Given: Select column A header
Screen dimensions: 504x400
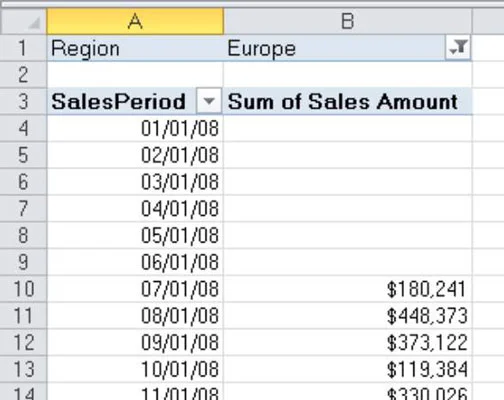Looking at the screenshot, I should pyautogui.click(x=135, y=21).
